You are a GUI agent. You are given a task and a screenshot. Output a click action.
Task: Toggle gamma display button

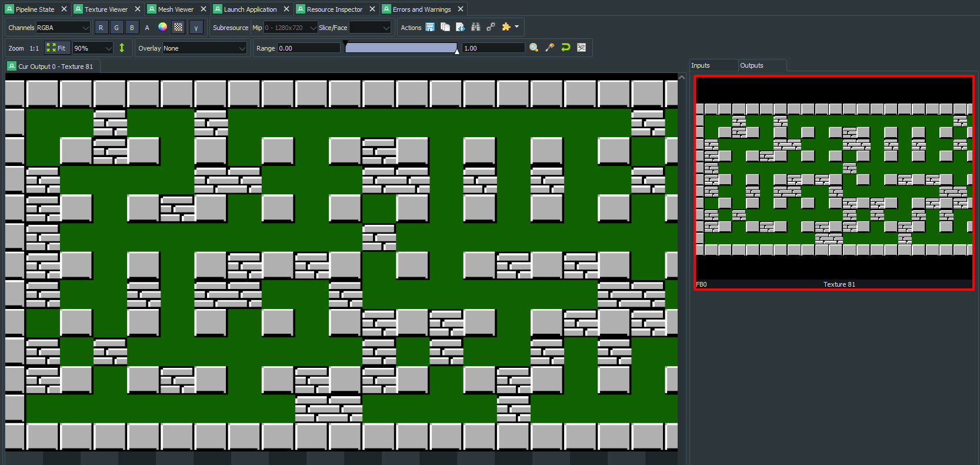point(196,28)
